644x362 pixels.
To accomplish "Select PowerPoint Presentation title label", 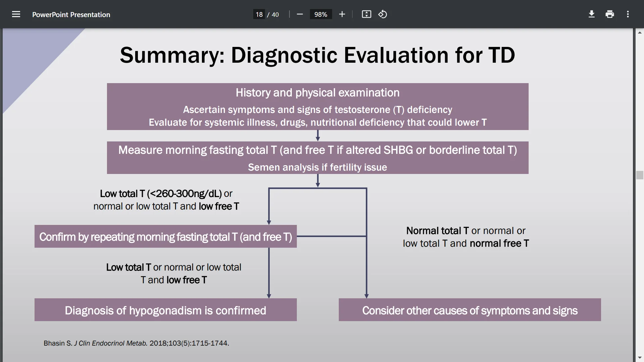I will pos(71,14).
